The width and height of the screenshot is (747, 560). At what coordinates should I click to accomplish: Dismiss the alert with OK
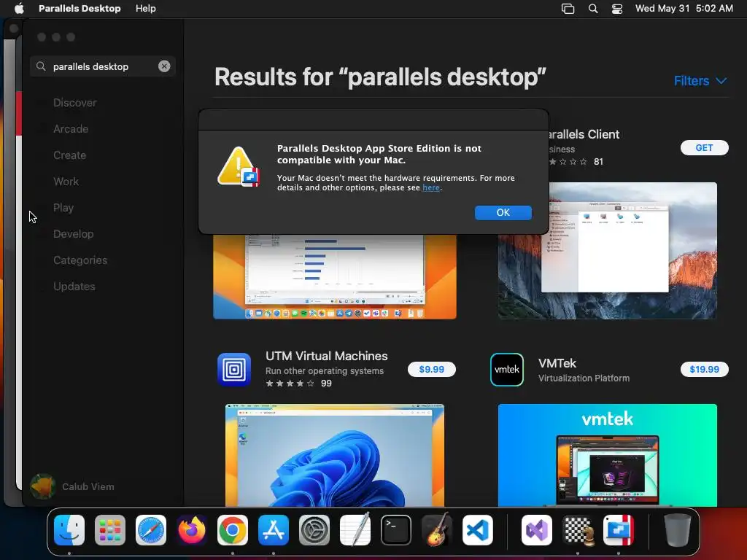coord(503,212)
